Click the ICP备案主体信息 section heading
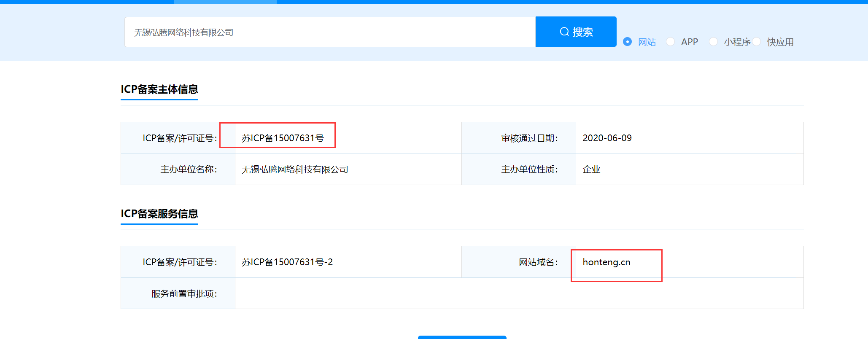This screenshot has height=339, width=868. tap(159, 89)
